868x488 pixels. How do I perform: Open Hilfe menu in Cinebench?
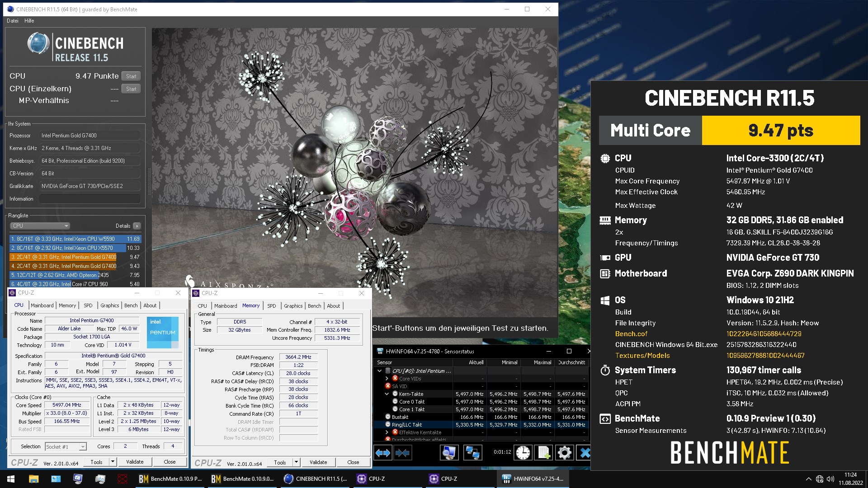(29, 21)
